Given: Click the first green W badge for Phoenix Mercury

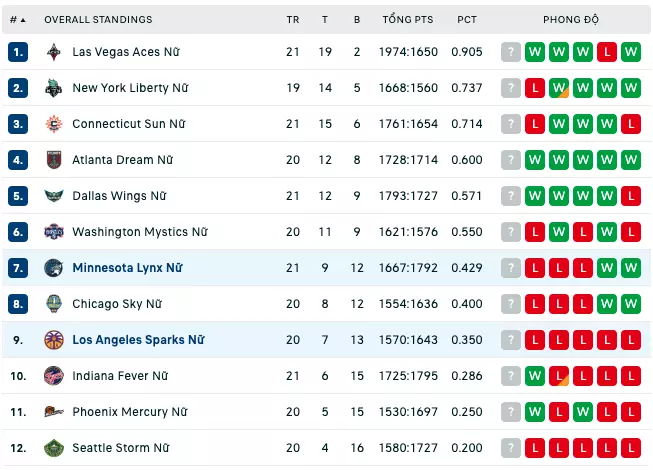Looking at the screenshot, I should pyautogui.click(x=535, y=412).
